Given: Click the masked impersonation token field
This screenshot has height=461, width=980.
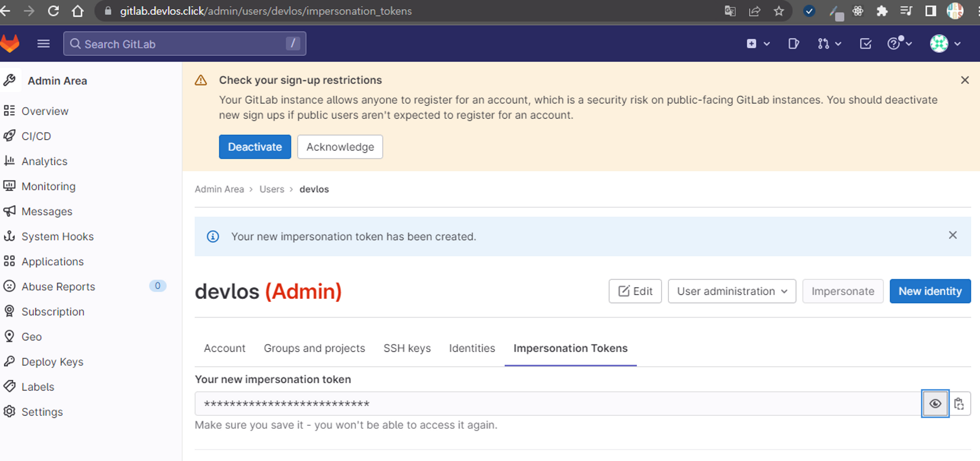Looking at the screenshot, I should 558,404.
